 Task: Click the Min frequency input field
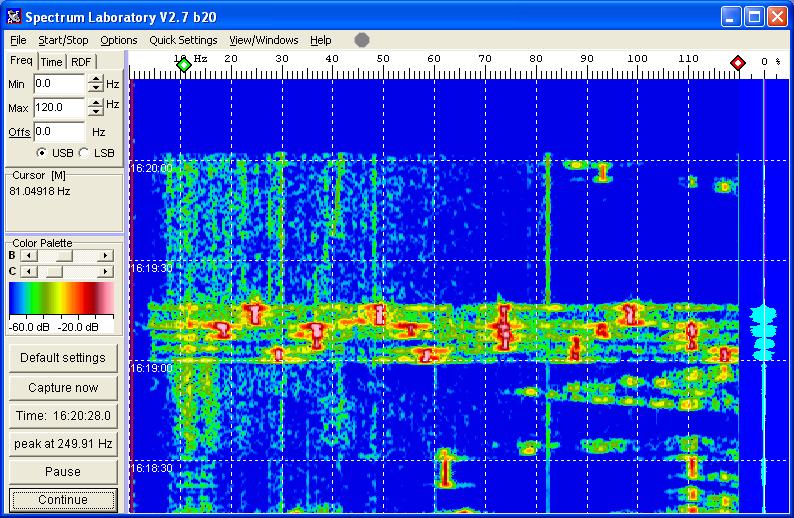pos(59,84)
